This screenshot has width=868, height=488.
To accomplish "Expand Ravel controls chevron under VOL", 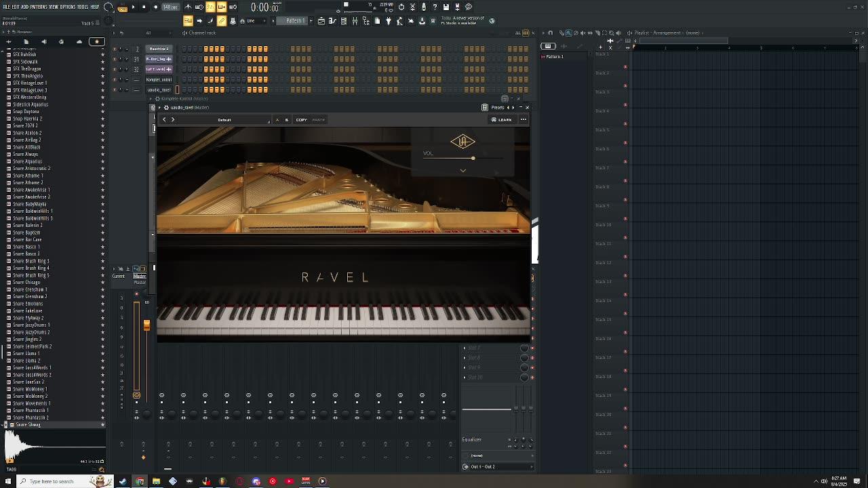I will (x=463, y=170).
